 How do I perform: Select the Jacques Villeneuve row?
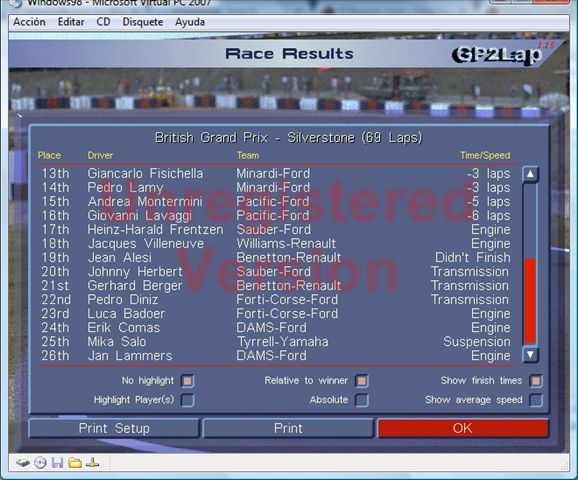point(276,244)
